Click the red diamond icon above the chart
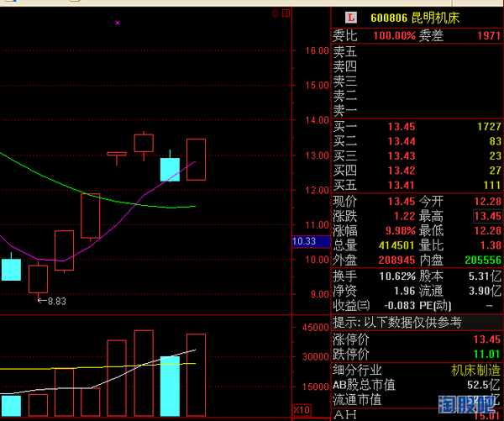 point(276,13)
